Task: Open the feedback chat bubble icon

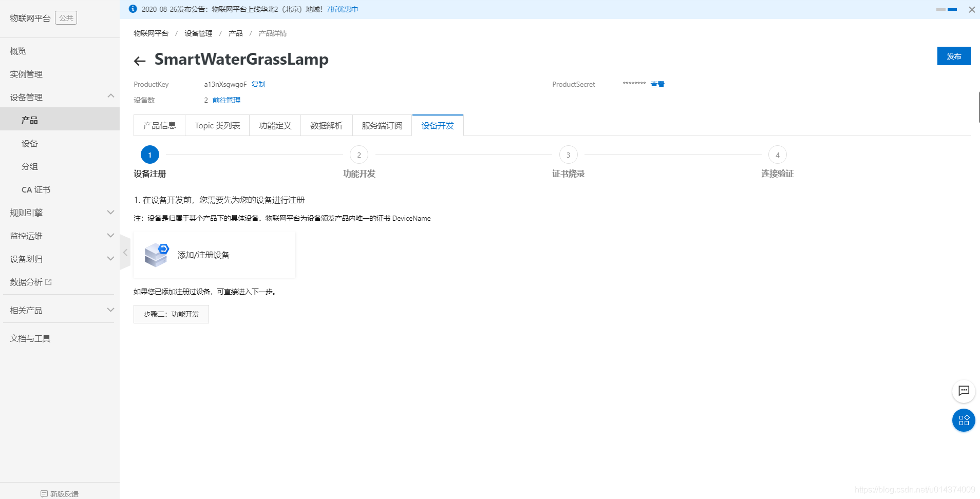Action: 964,391
